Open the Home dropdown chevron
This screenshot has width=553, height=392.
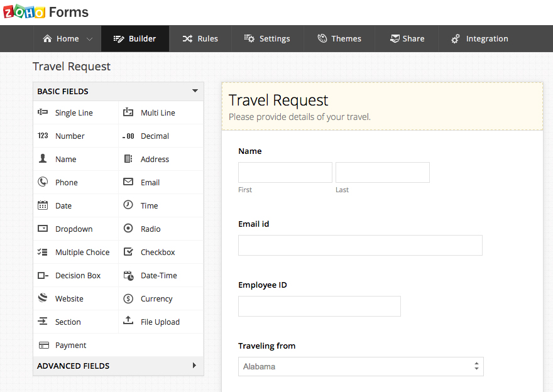point(90,39)
